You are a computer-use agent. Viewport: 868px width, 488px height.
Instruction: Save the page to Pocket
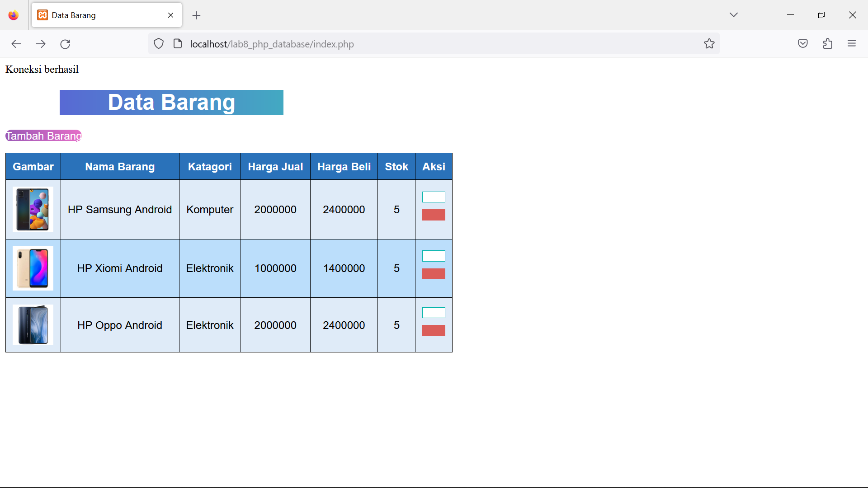point(803,43)
